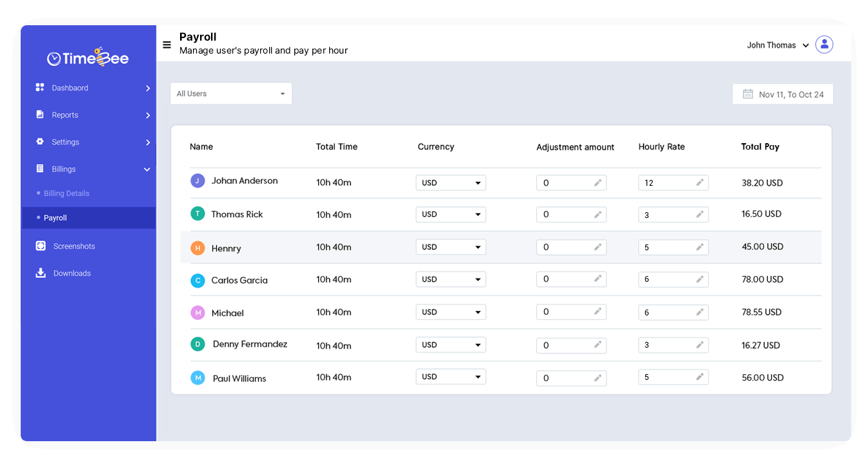Image resolution: width=868 pixels, height=467 pixels.
Task: Open Johan Anderson's currency dropdown
Action: pos(450,183)
